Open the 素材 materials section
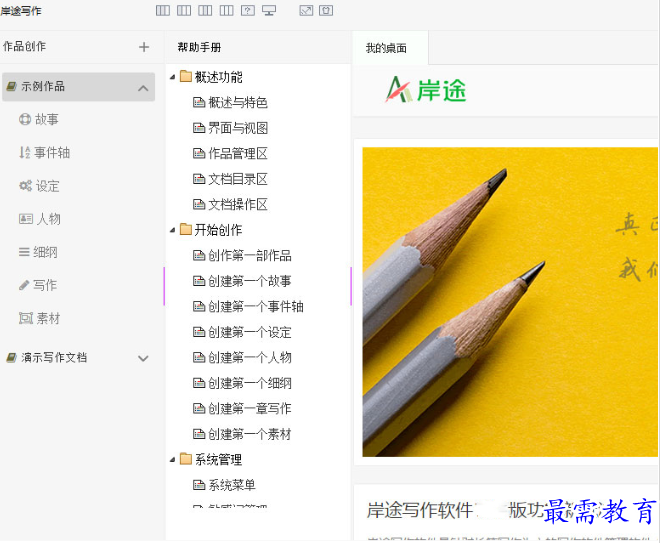 (46, 318)
